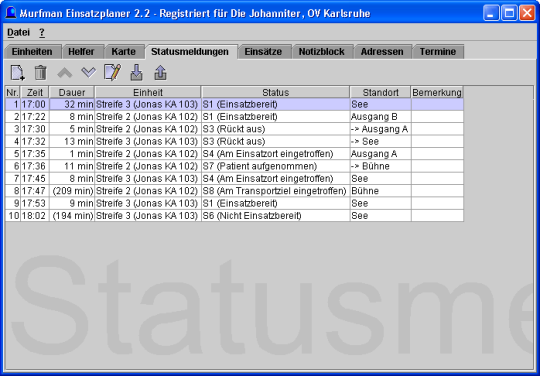Open the Termine tab

(x=438, y=52)
